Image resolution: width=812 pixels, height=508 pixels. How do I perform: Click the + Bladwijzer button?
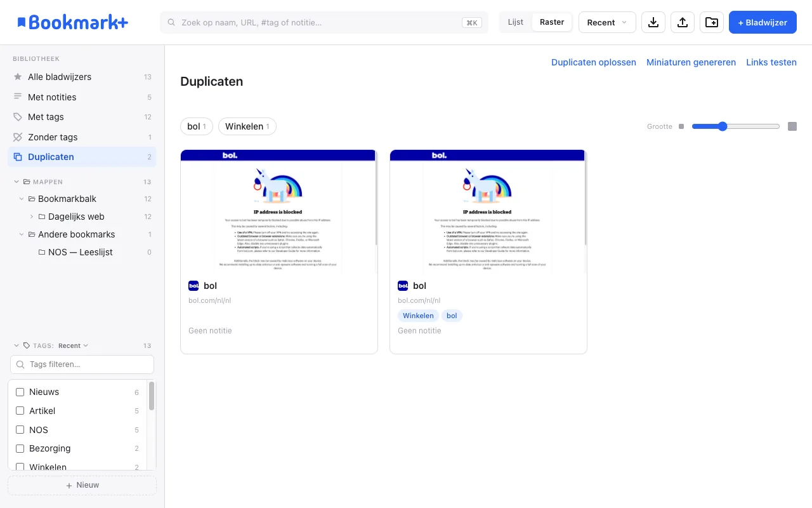[763, 22]
